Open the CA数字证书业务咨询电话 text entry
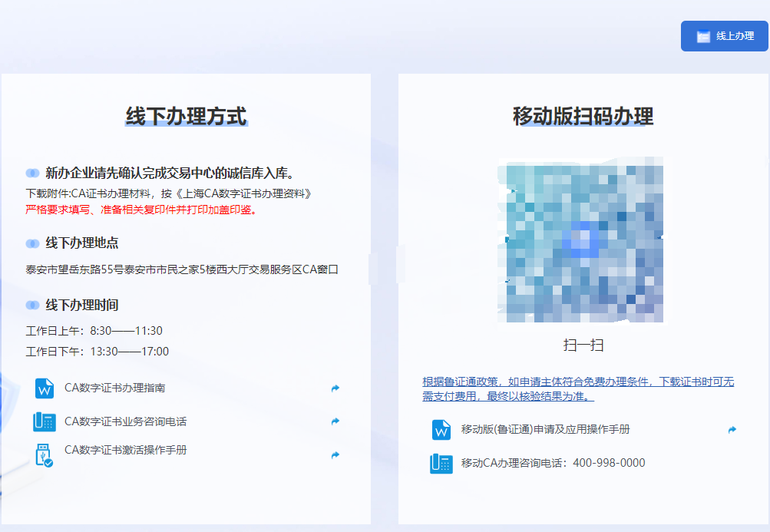Image resolution: width=770 pixels, height=532 pixels. (125, 421)
